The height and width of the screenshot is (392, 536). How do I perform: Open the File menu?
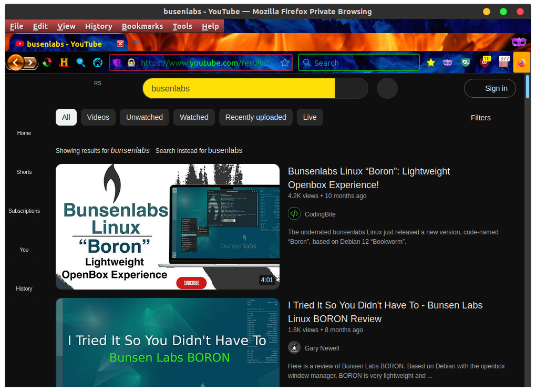pyautogui.click(x=16, y=26)
